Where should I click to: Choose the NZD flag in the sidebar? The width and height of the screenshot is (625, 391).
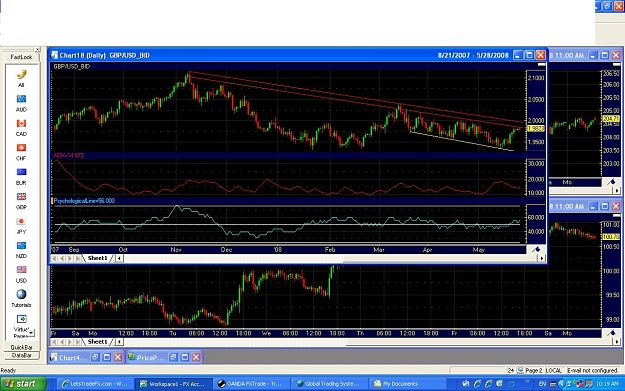tap(21, 245)
